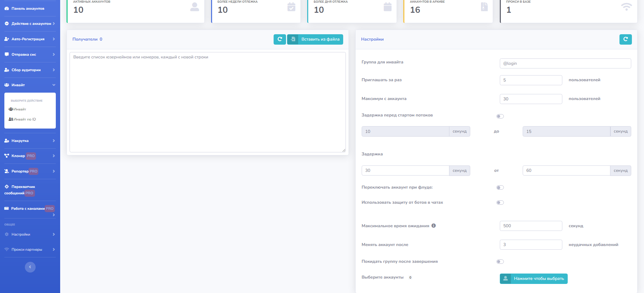Collapse the Инвайт submenu chevron
Screen dimensions: 644x293
point(54,85)
